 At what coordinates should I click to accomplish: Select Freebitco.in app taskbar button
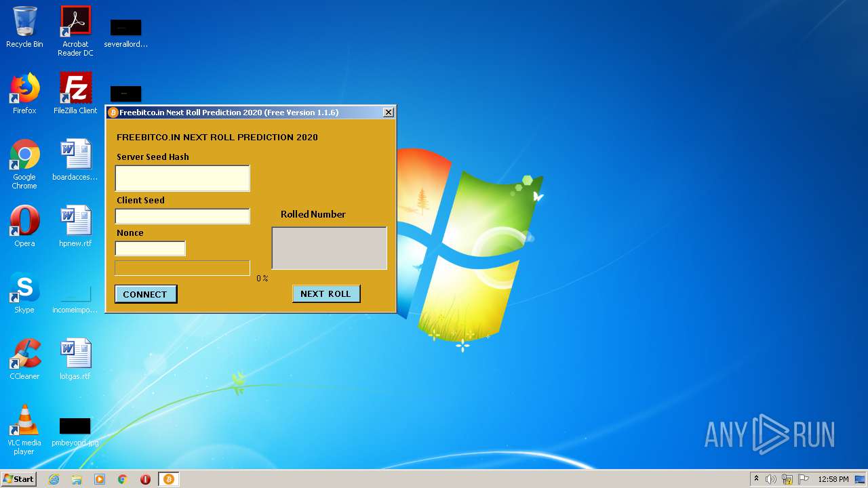point(168,479)
